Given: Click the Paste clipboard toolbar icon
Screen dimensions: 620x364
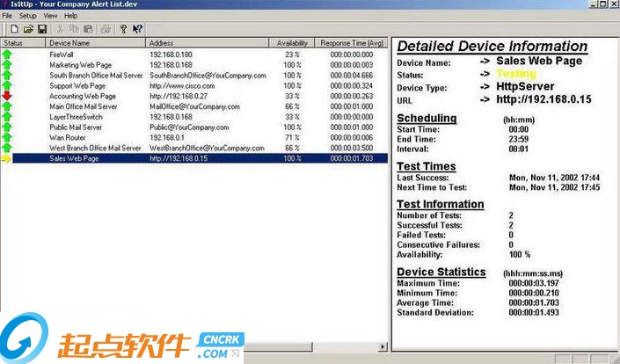Looking at the screenshot, I should (x=88, y=29).
